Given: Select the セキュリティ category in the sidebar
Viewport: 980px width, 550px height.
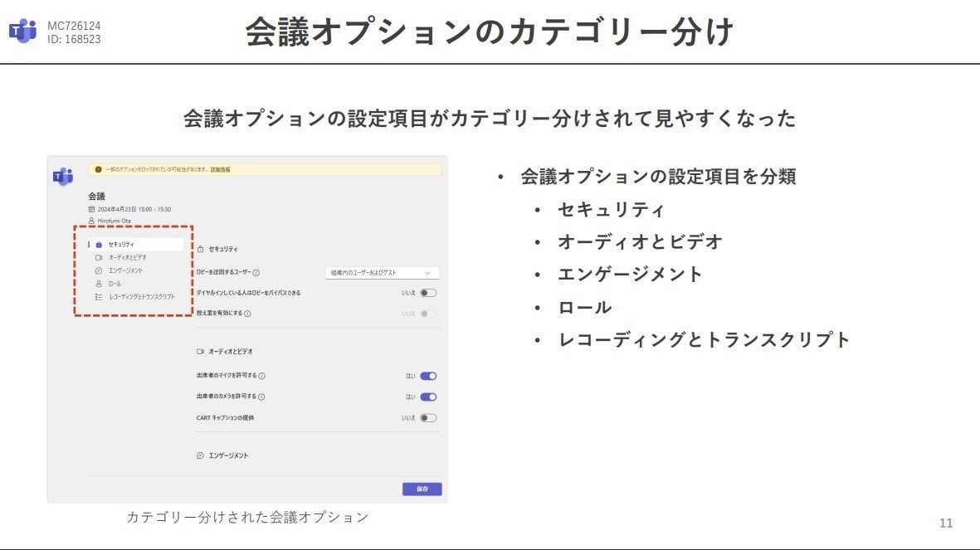Looking at the screenshot, I should click(135, 245).
